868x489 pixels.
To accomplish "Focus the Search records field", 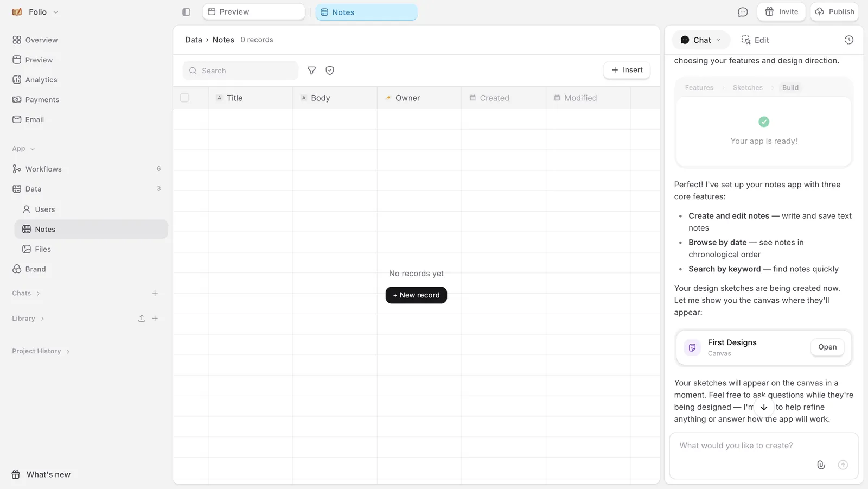I will [x=241, y=71].
